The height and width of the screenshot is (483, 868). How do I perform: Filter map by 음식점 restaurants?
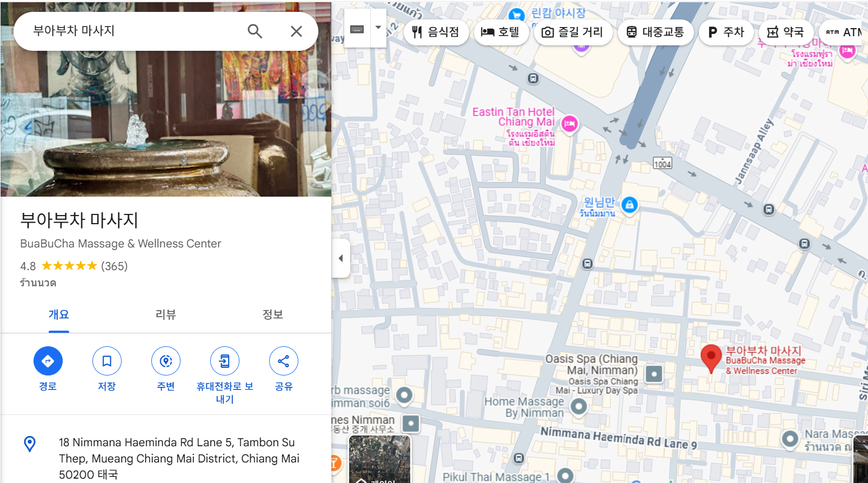click(436, 32)
